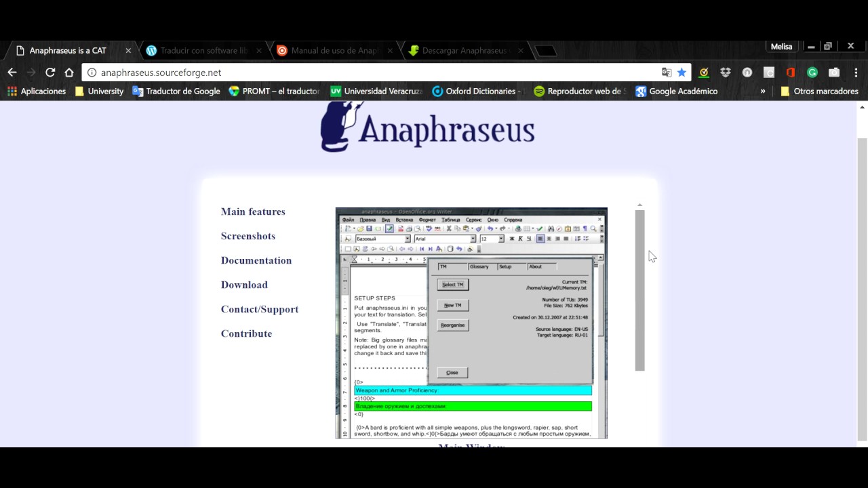Open the Otros marcadores folder
The image size is (868, 488).
[x=819, y=91]
